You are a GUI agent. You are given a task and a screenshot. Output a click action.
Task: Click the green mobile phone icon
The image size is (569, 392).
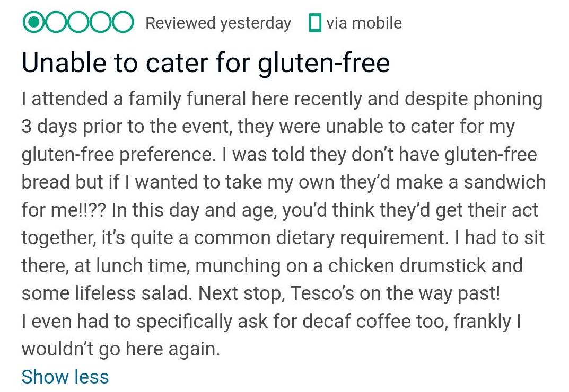click(314, 22)
